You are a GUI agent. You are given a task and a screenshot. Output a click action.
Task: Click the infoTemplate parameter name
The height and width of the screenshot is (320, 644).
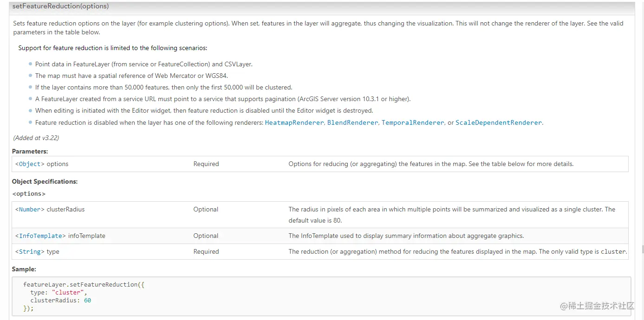click(86, 236)
